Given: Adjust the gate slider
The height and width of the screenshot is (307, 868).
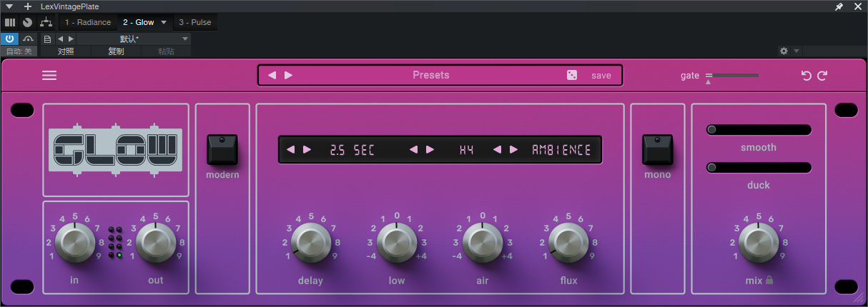Looking at the screenshot, I should (732, 75).
